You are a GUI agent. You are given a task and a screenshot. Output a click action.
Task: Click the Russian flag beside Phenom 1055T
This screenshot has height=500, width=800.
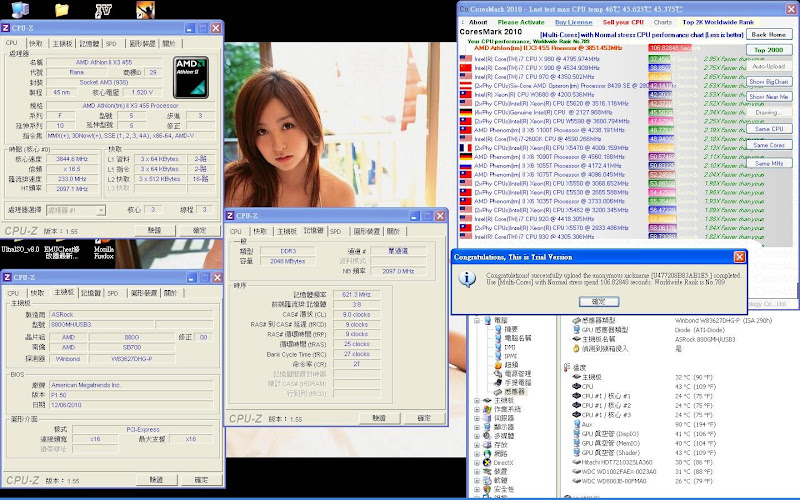[x=465, y=165]
